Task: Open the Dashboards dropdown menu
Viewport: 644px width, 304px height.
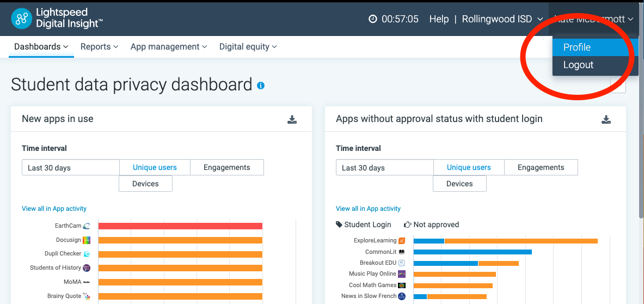Action: click(41, 47)
